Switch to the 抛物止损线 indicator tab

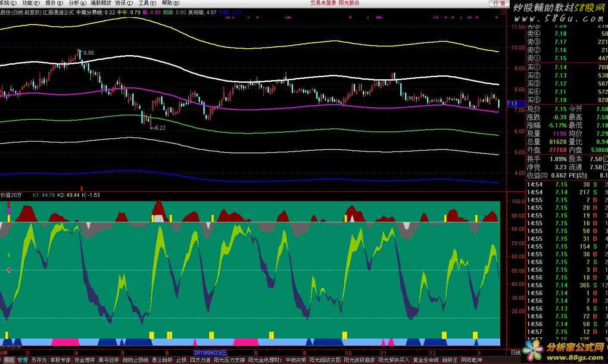click(135, 360)
